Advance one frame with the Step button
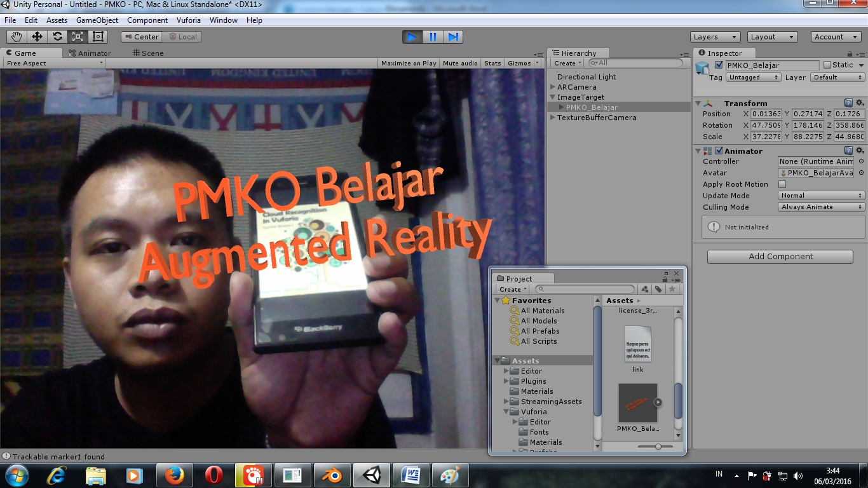Image resolution: width=868 pixels, height=488 pixels. click(453, 37)
